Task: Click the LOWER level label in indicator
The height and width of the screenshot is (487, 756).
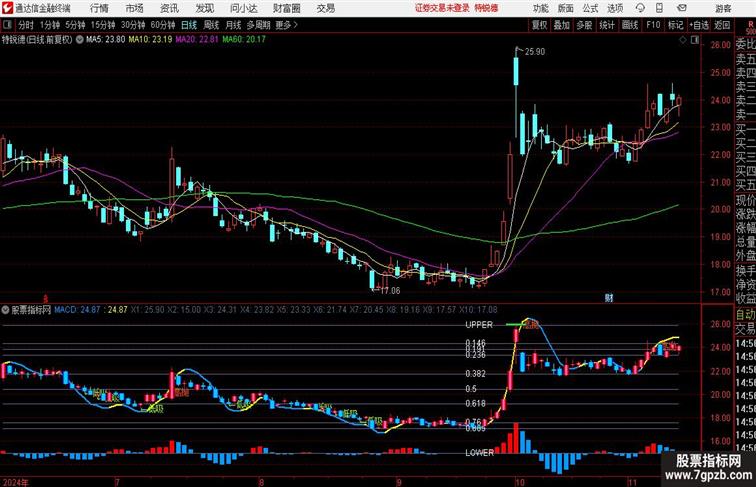Action: pos(479,453)
